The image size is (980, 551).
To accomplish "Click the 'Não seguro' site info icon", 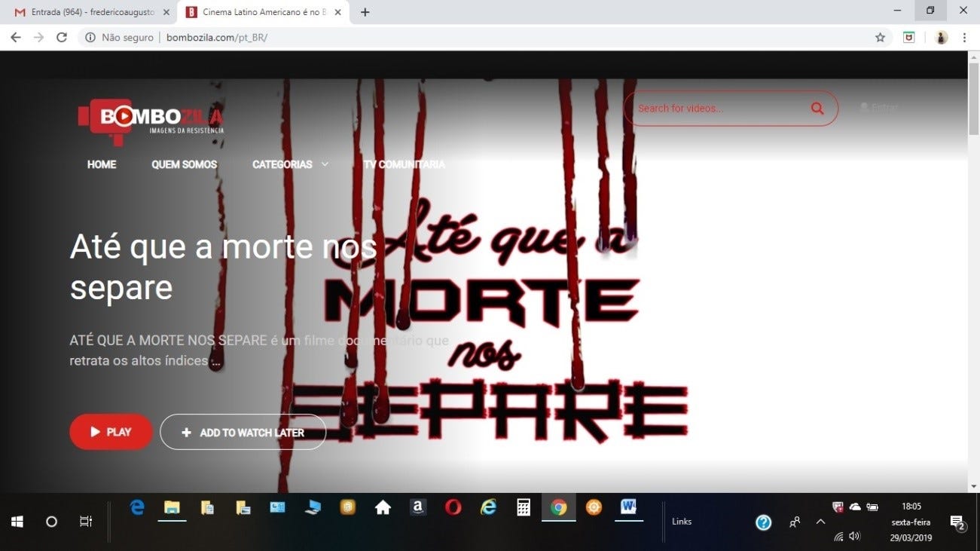I will 90,37.
